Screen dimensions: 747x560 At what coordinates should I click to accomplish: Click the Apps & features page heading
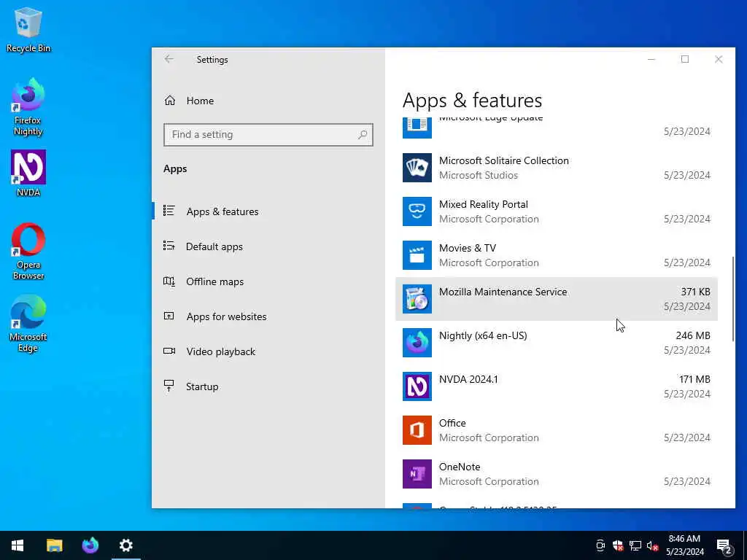pyautogui.click(x=472, y=101)
